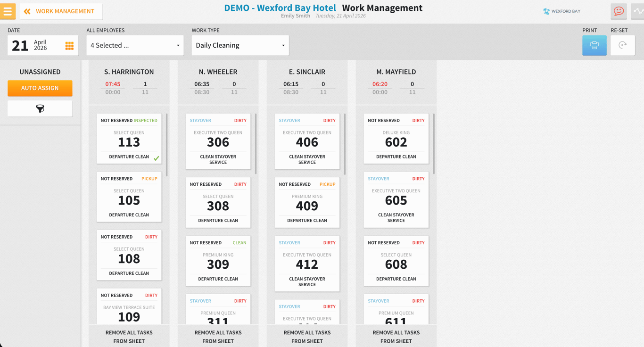Screen dimensions: 644x347
Task: Click the E. Sinclair column scrollbar
Action: tap(345, 144)
